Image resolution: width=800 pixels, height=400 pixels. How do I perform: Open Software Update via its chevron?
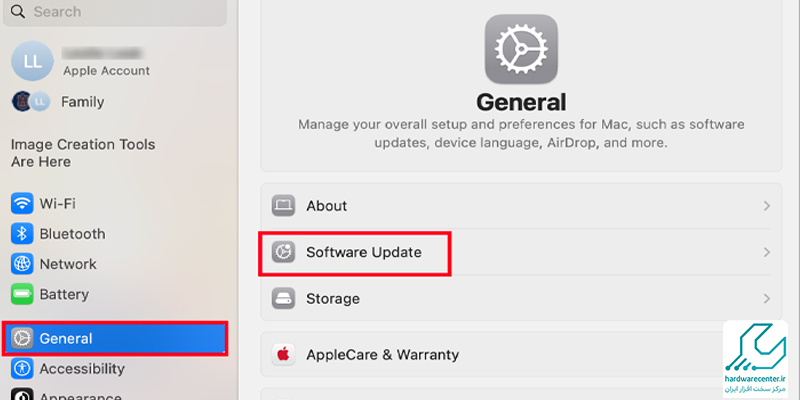pyautogui.click(x=766, y=253)
